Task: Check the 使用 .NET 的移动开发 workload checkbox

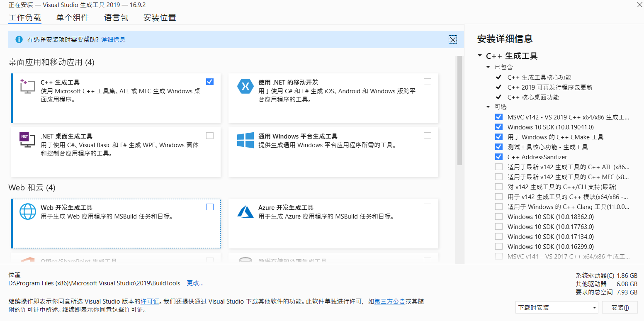Action: 428,82
